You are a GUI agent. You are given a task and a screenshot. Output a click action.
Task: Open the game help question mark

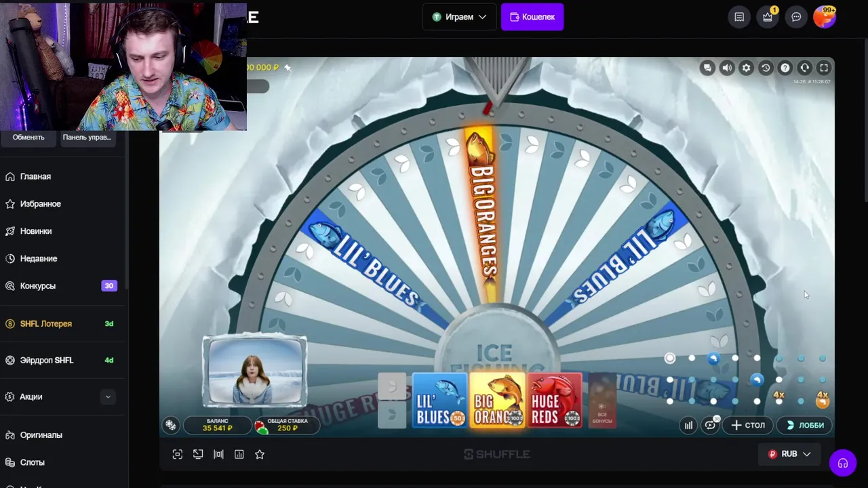coord(785,68)
